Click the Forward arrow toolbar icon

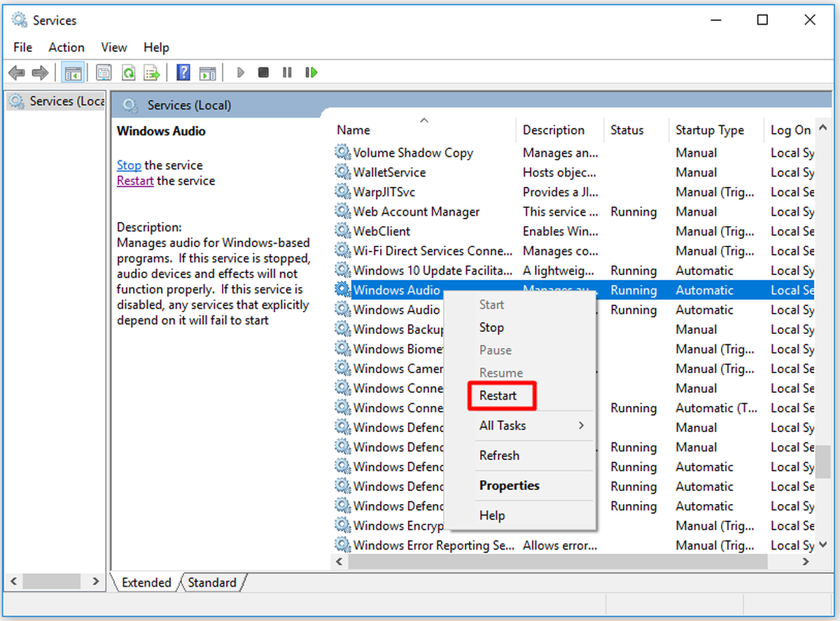click(40, 72)
